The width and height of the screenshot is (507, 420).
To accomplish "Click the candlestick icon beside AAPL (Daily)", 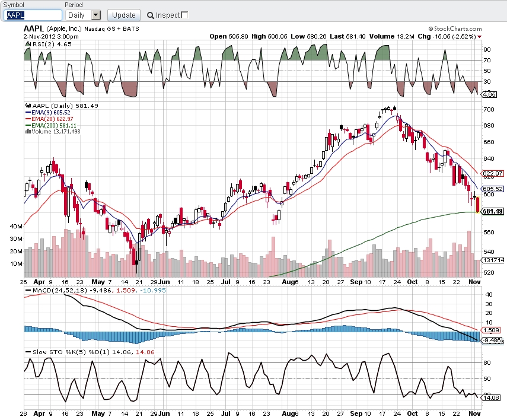I will [28, 106].
